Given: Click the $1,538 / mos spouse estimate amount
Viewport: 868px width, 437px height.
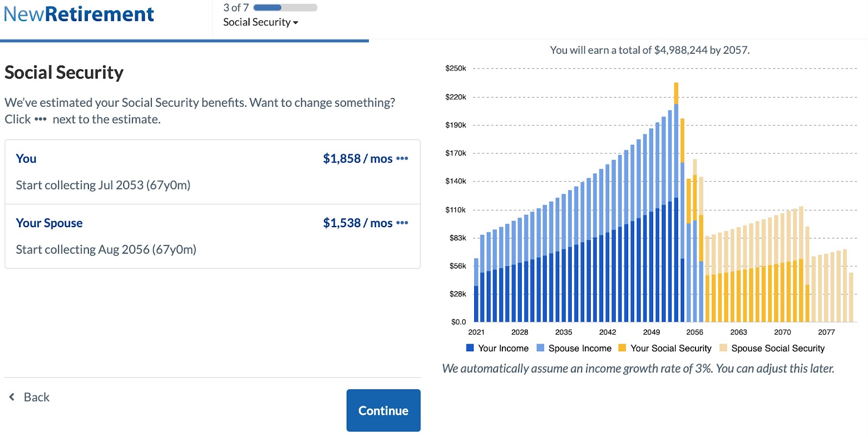Looking at the screenshot, I should [358, 223].
